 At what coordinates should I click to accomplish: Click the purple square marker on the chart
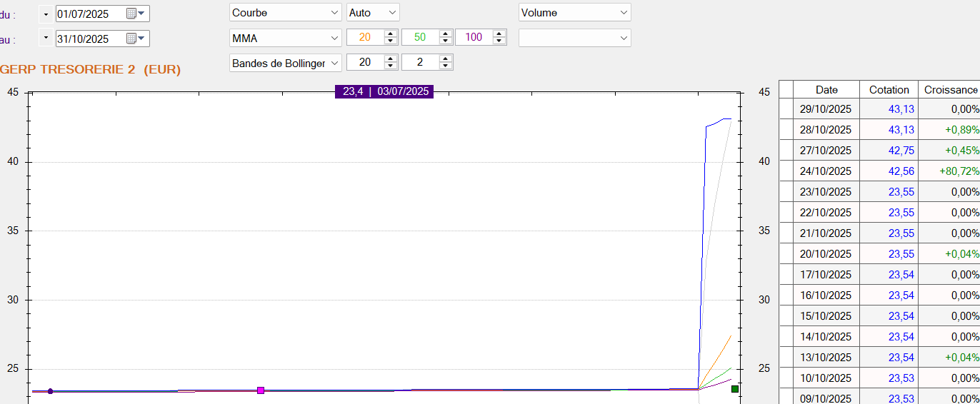click(x=261, y=390)
